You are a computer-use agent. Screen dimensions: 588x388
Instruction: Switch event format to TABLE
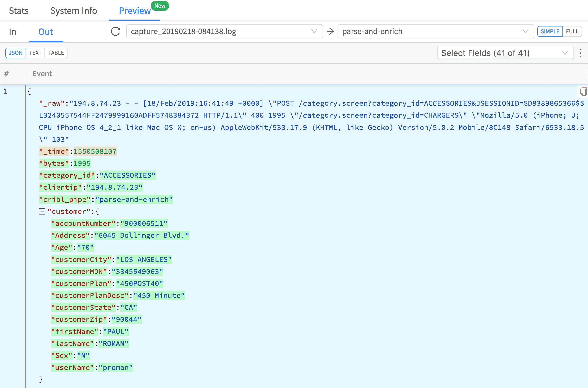pyautogui.click(x=56, y=53)
